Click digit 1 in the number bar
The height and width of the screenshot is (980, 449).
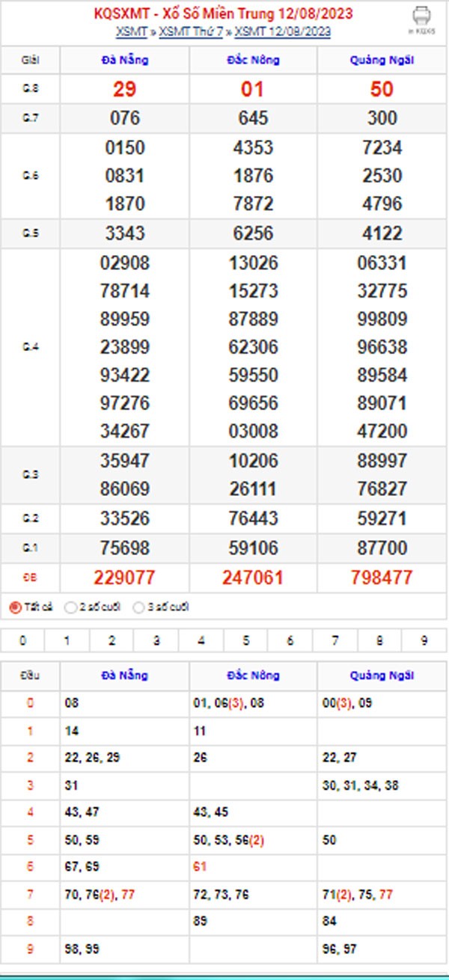point(67,640)
